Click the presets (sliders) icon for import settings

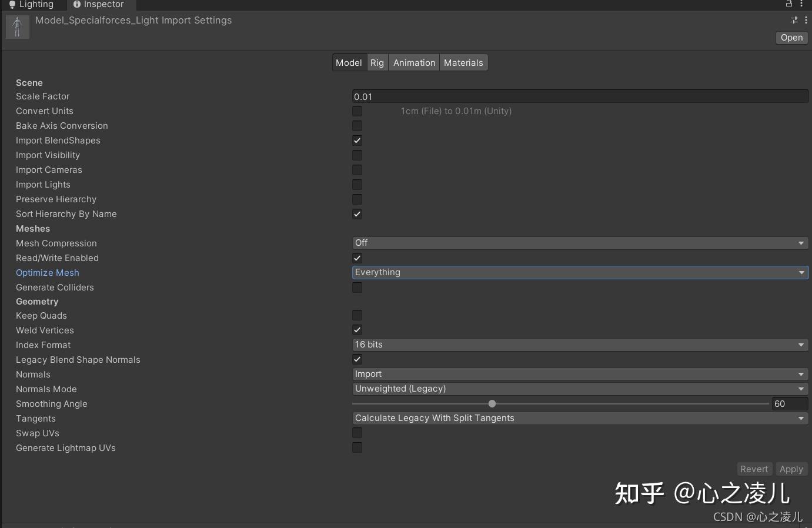pos(794,20)
